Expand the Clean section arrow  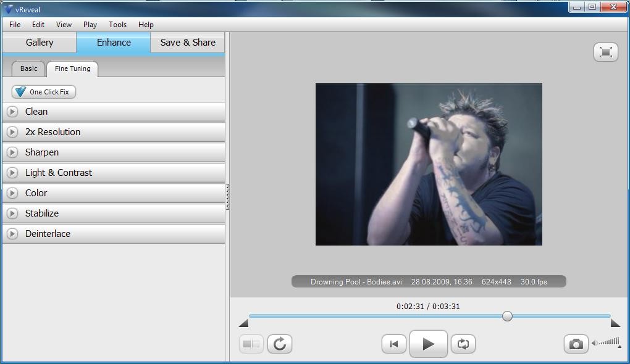pos(12,112)
